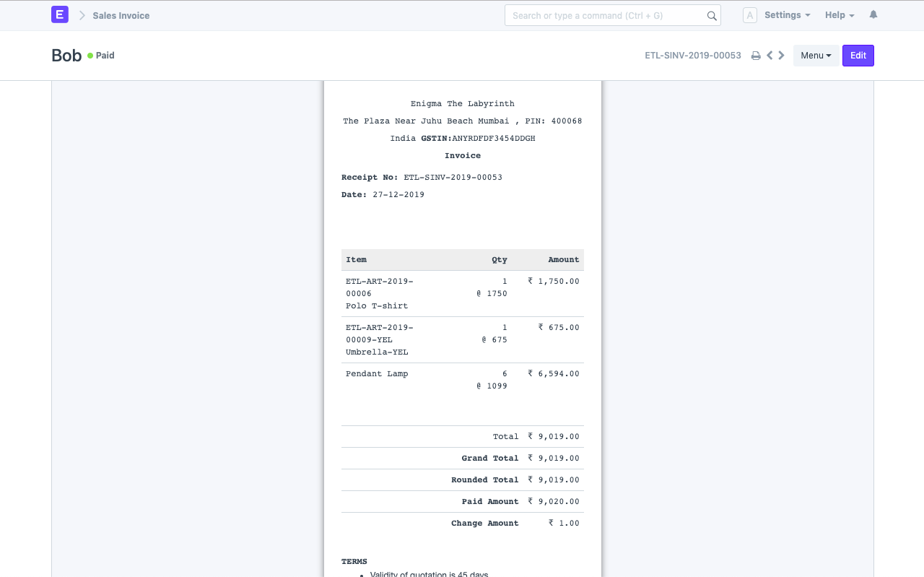Click the search magnifier icon
Screen dimensions: 924x577
coord(712,16)
